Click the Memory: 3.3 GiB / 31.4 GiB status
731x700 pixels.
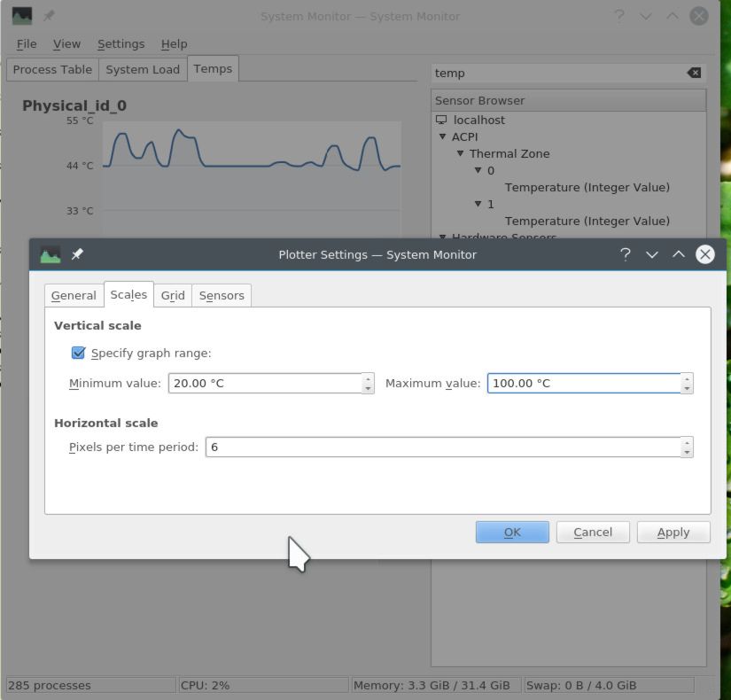436,685
